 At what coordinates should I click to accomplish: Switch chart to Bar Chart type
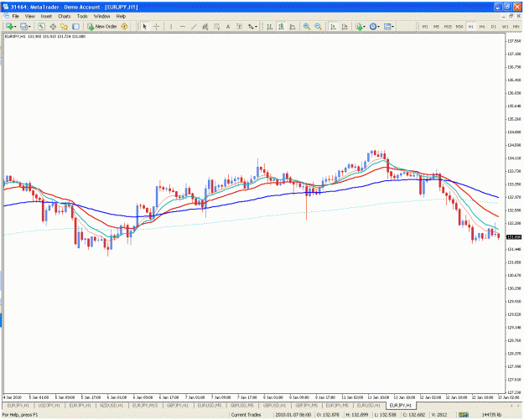tap(269, 26)
